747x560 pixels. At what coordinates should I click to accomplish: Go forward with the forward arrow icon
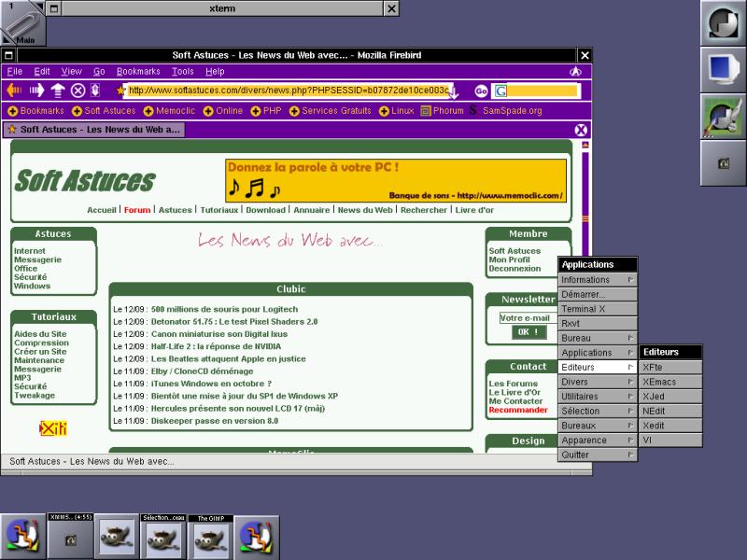36,90
